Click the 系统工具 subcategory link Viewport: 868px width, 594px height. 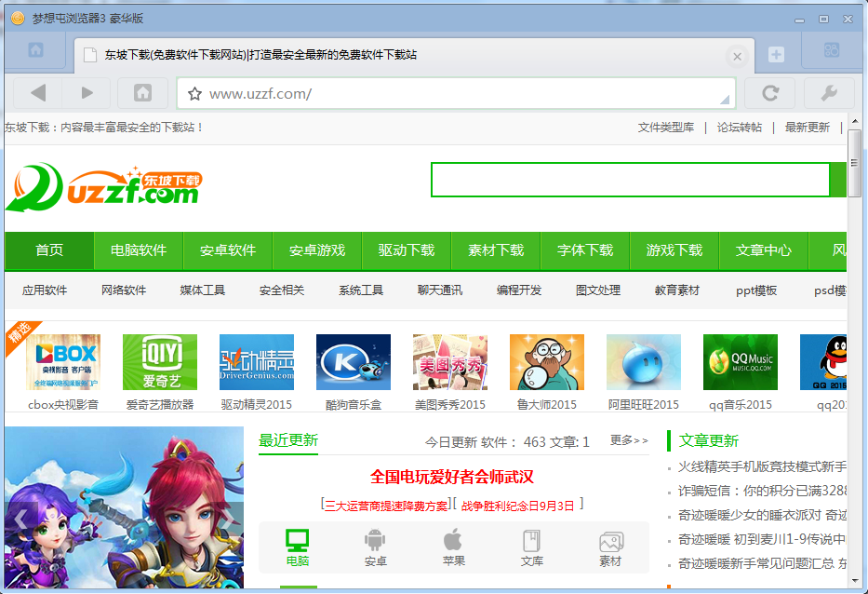(x=361, y=290)
